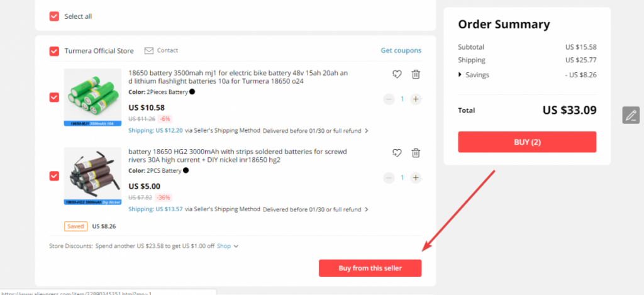The height and width of the screenshot is (295, 644).
Task: Click the Contact envelope icon
Action: click(148, 50)
